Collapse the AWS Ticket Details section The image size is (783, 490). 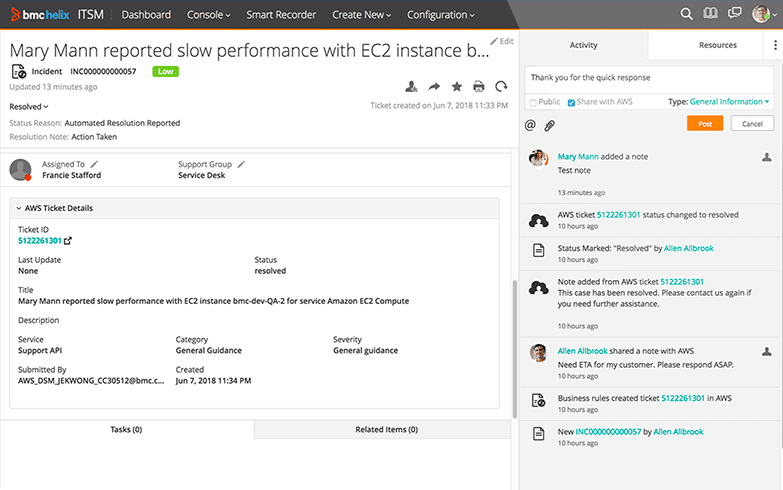point(19,208)
